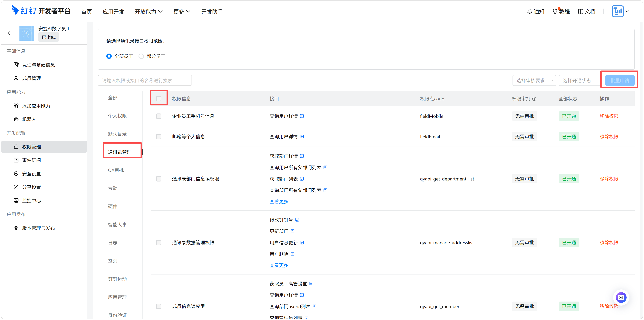Tick the select-all checkbox in table header
The image size is (644, 320).
click(x=159, y=99)
